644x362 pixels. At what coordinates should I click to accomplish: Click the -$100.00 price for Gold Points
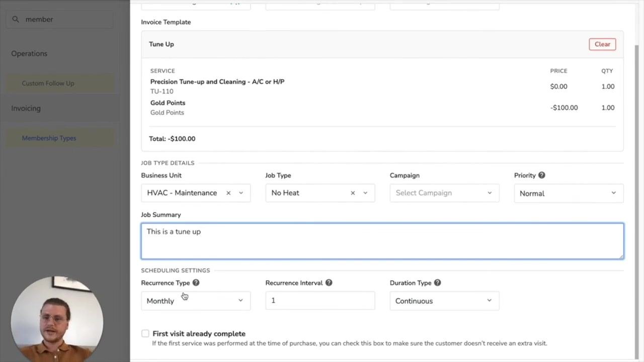click(x=564, y=108)
